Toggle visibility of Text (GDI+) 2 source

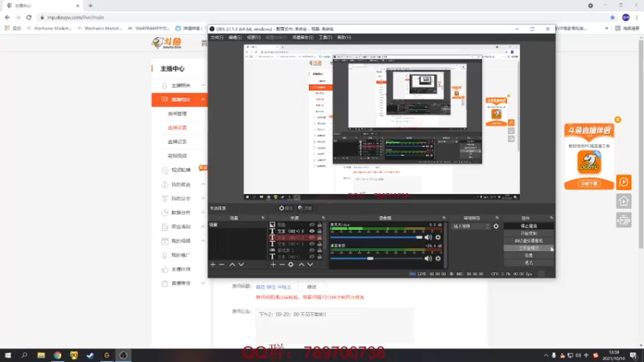pos(312,244)
